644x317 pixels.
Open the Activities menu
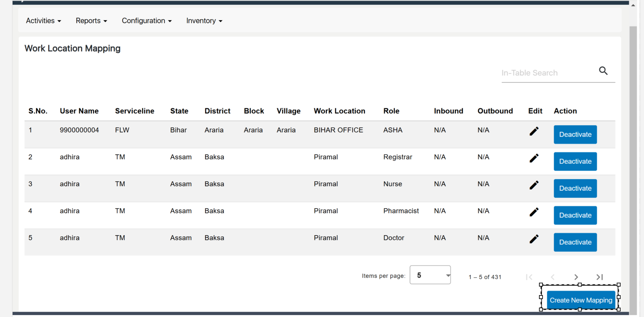[x=43, y=21]
